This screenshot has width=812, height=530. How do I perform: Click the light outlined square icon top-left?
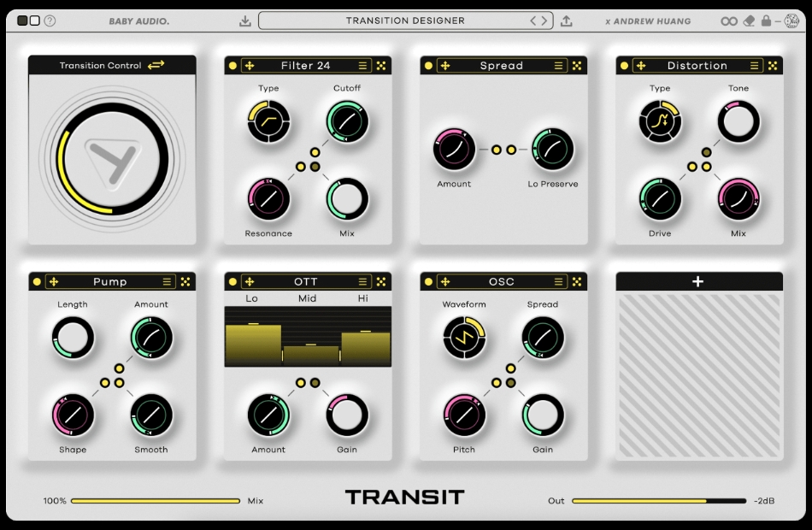point(35,21)
